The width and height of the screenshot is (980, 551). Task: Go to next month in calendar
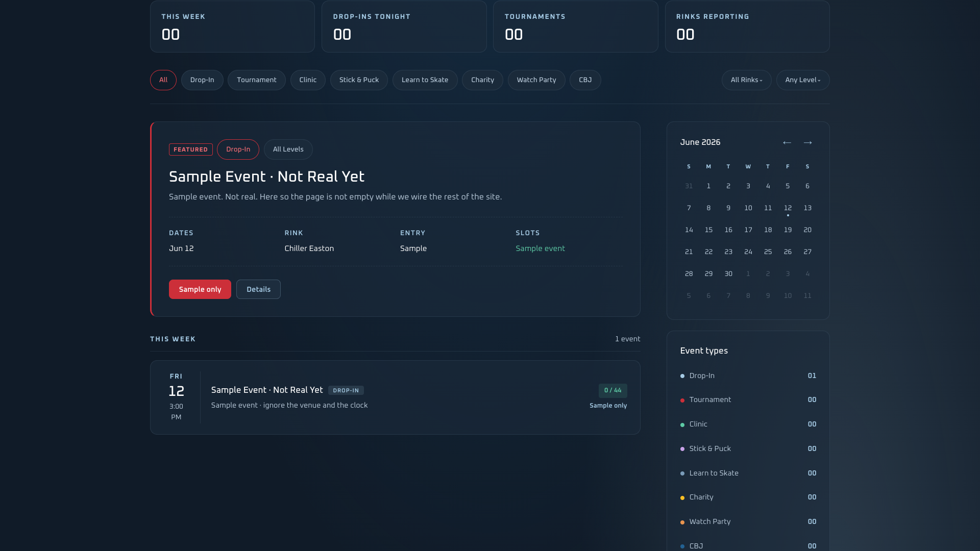tap(807, 142)
